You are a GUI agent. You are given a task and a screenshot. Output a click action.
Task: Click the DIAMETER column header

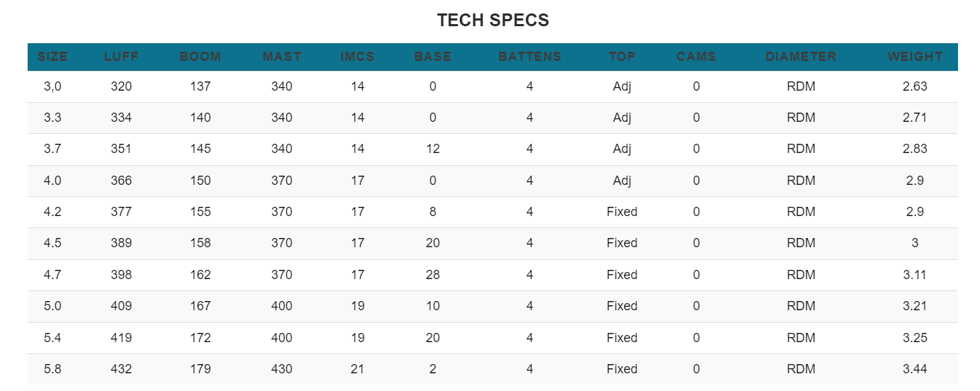point(801,57)
